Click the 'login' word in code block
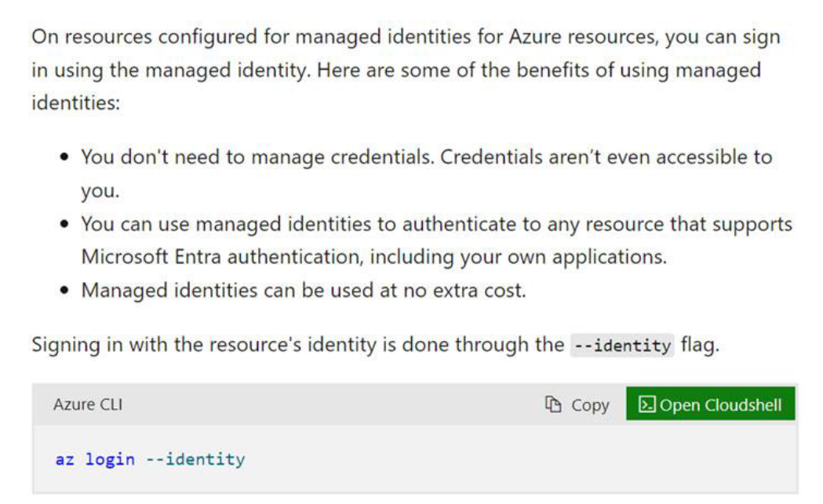The height and width of the screenshot is (504, 823). click(110, 459)
